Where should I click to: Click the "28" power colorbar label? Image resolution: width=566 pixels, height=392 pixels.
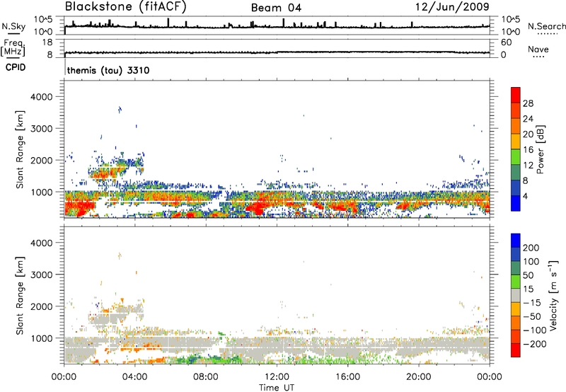528,103
